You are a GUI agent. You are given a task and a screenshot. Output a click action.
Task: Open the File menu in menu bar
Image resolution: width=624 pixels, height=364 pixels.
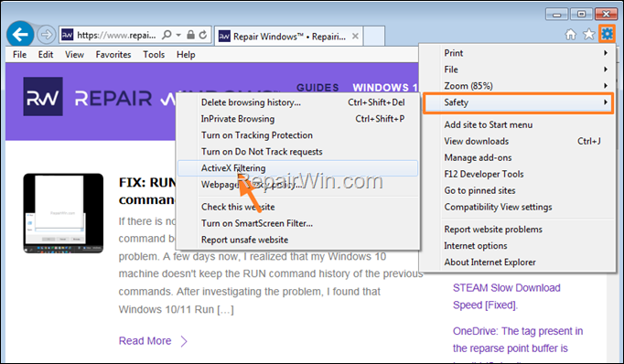click(19, 55)
